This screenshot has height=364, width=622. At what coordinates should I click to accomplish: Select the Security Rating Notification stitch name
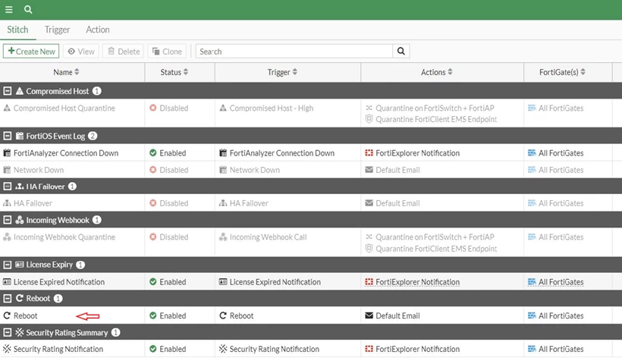tap(58, 349)
